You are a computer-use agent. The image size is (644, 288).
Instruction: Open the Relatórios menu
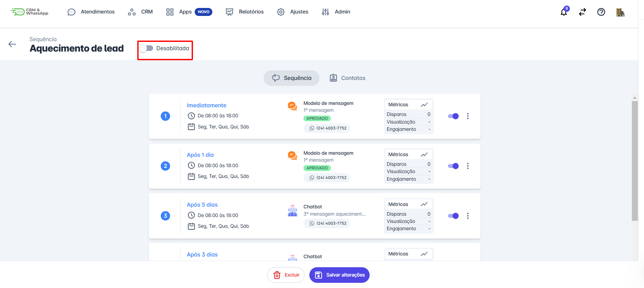coord(245,12)
